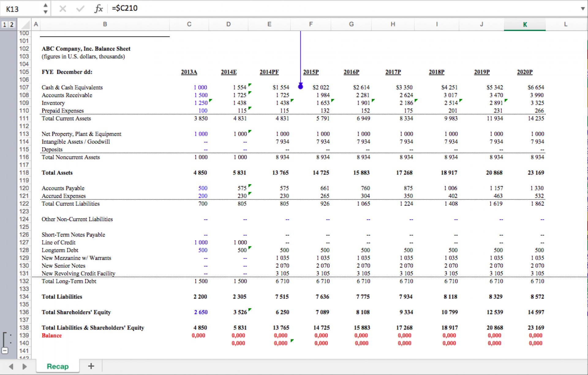Screen dimensions: 588x375
Task: Click Total Current Assets 2015P value 5 791
Action: 323,118
